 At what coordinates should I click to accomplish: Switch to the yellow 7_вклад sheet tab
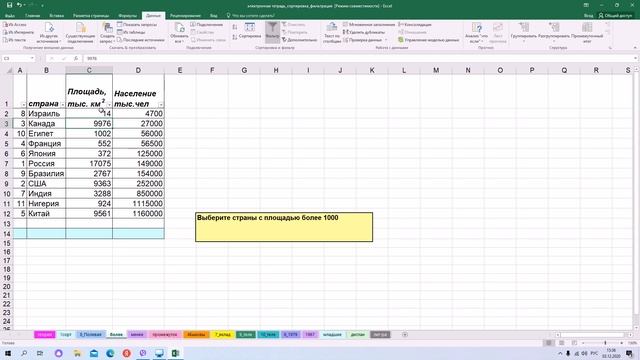tap(223, 335)
